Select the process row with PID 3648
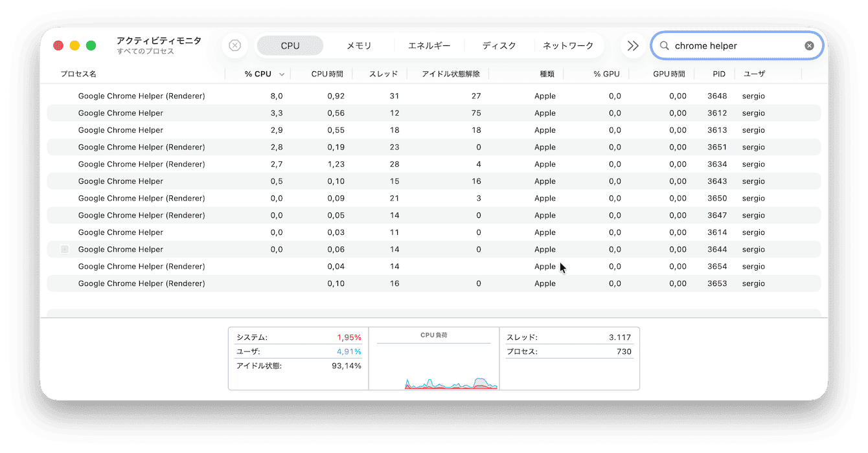Image resolution: width=868 pixels, height=453 pixels. [x=434, y=96]
